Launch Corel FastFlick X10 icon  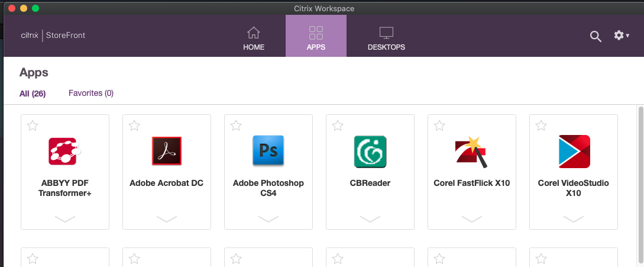click(x=471, y=152)
